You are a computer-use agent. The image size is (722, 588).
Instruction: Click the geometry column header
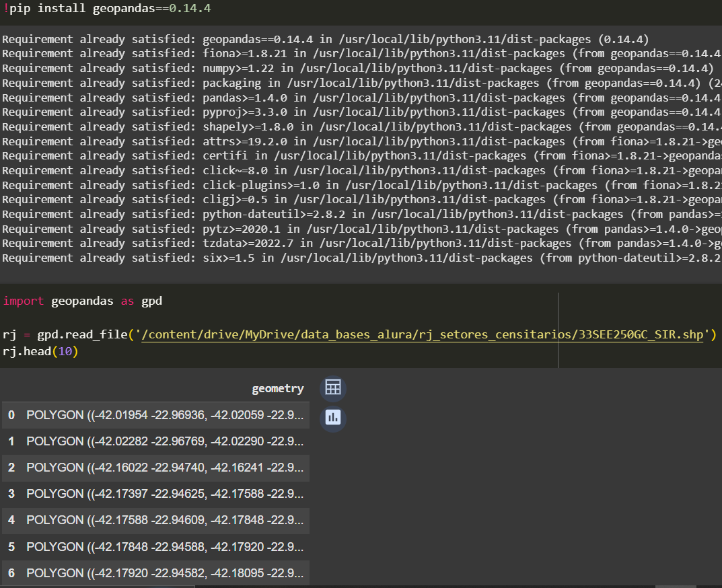(278, 389)
